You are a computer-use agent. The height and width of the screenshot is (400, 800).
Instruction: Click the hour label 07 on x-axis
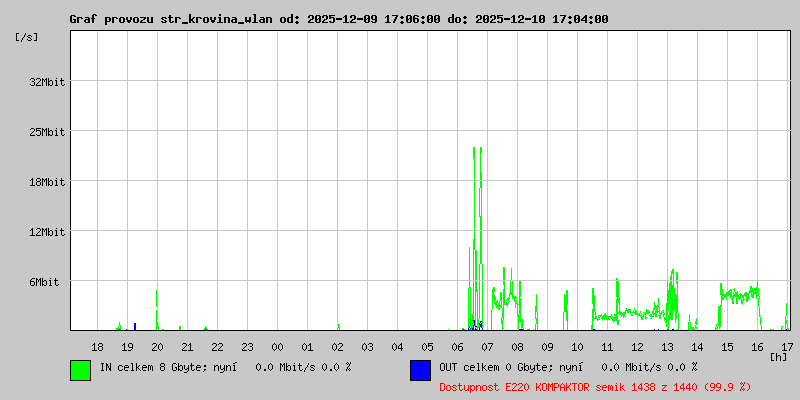click(487, 347)
